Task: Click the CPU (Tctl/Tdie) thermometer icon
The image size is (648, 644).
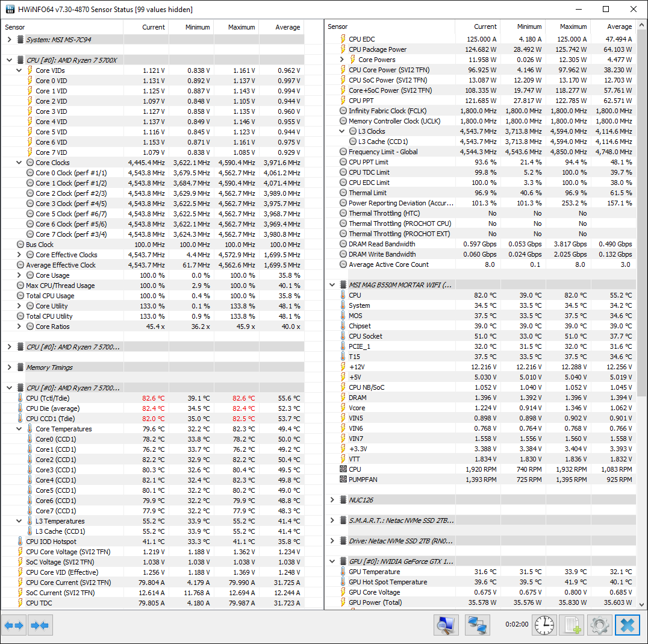Action: pos(20,398)
